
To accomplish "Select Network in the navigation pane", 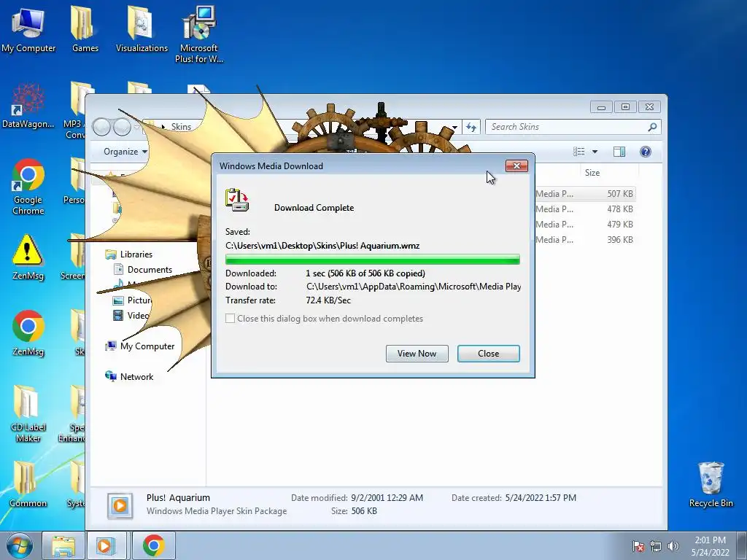I will [136, 377].
